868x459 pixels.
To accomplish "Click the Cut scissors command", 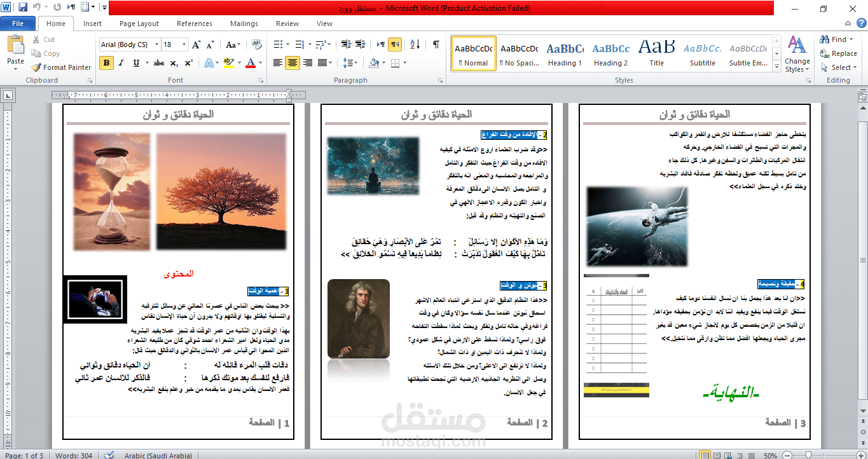I will click(x=43, y=39).
